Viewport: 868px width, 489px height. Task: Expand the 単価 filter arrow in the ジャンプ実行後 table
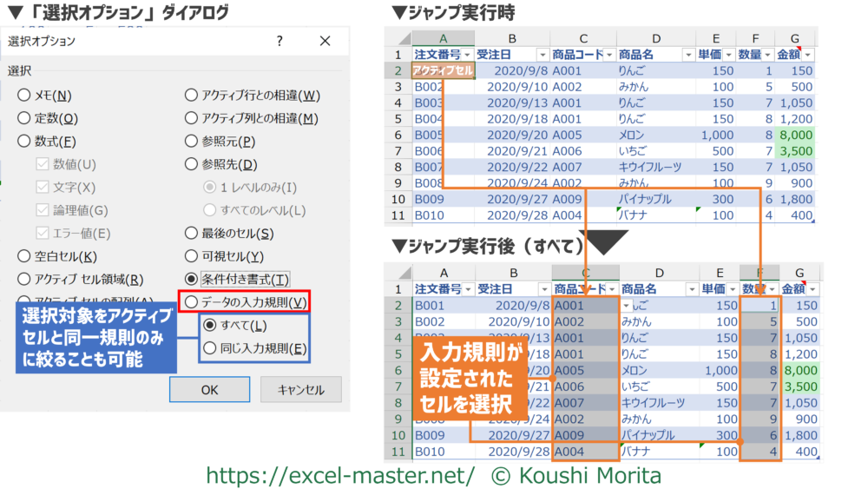(732, 288)
